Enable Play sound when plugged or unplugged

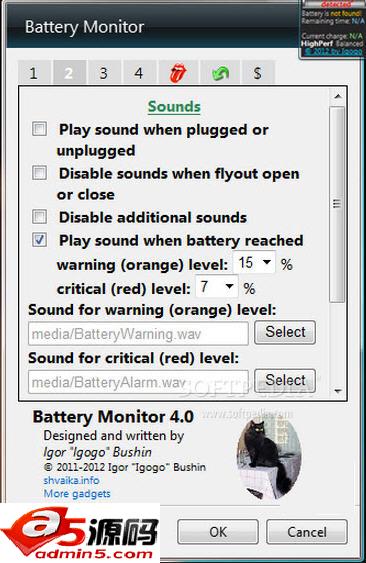click(x=39, y=129)
